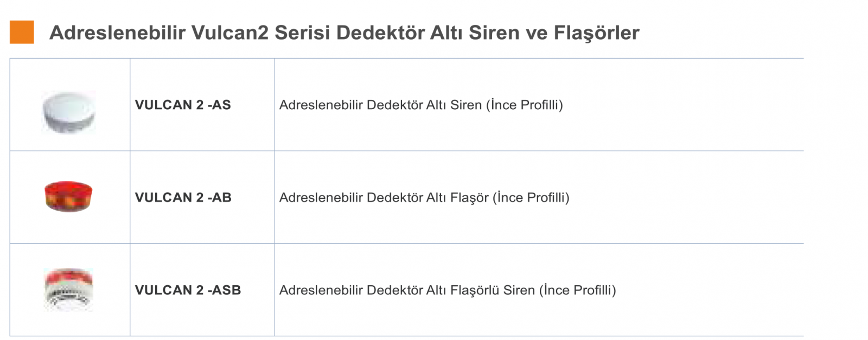Viewport: 868px width, 340px height.
Task: Select the Adreslenebilir Dedektör Altı Flaşör description
Action: pos(424,198)
